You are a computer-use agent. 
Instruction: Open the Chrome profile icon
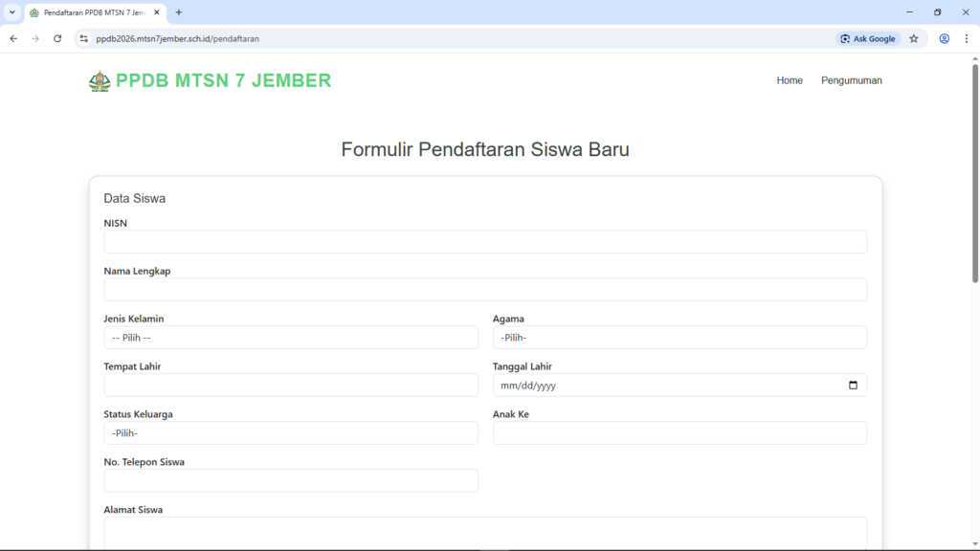click(945, 39)
